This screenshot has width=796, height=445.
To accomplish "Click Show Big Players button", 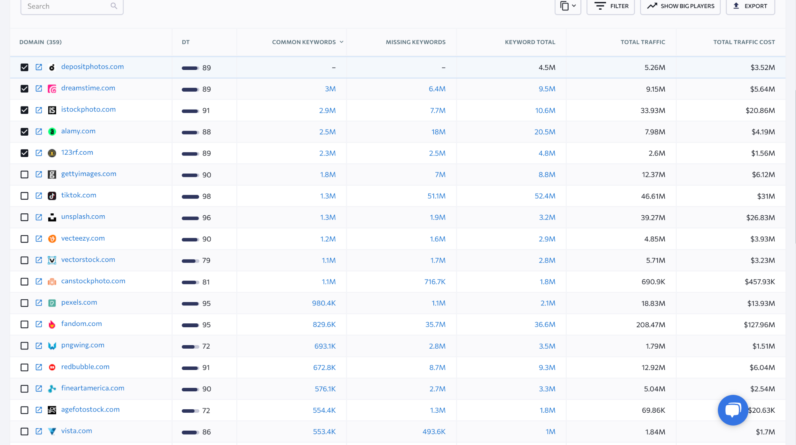I will [x=680, y=6].
